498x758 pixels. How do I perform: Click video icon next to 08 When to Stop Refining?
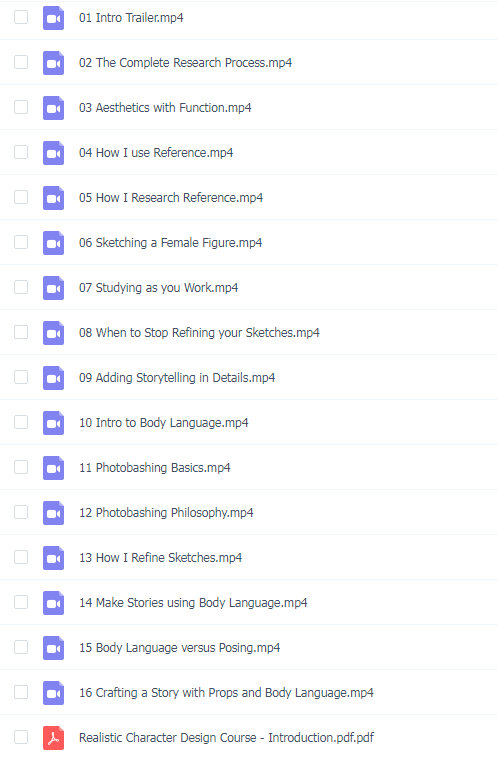[53, 333]
